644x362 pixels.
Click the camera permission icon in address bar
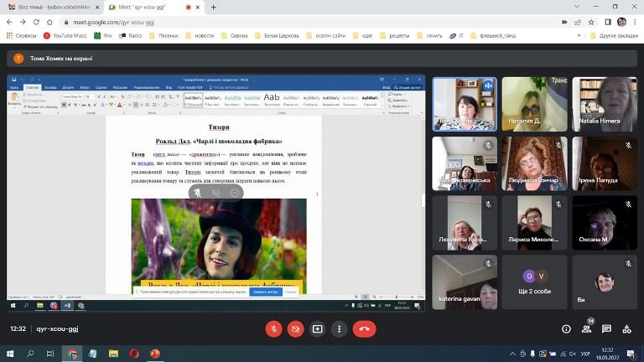(564, 22)
